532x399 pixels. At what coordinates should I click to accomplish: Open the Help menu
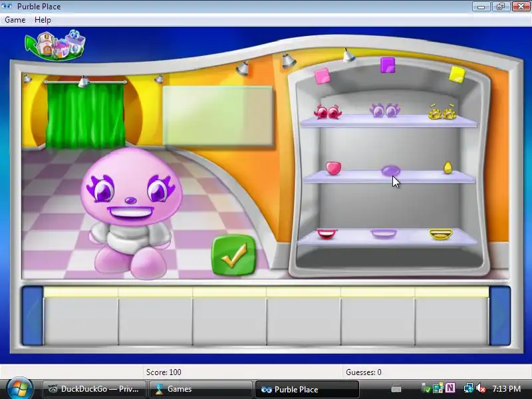coord(43,20)
